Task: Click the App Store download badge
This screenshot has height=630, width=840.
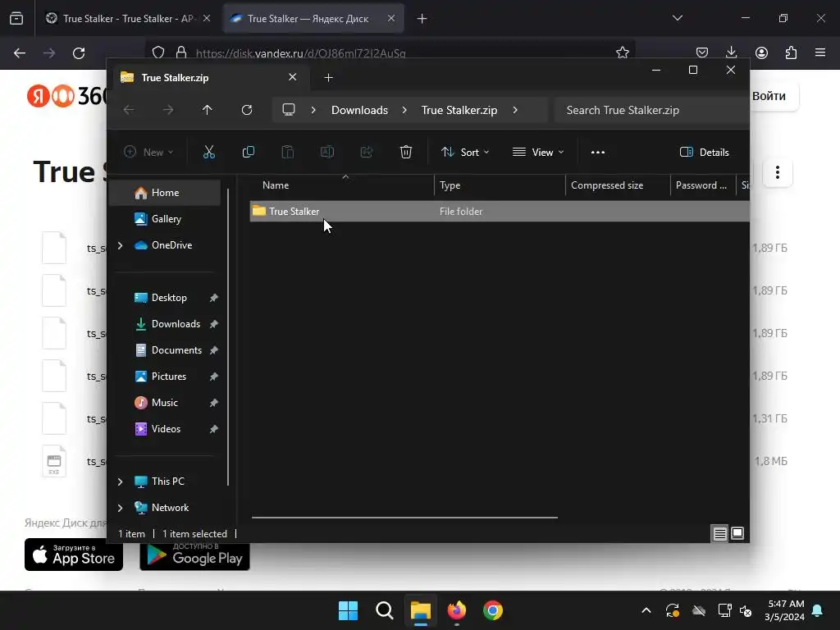Action: pyautogui.click(x=74, y=555)
